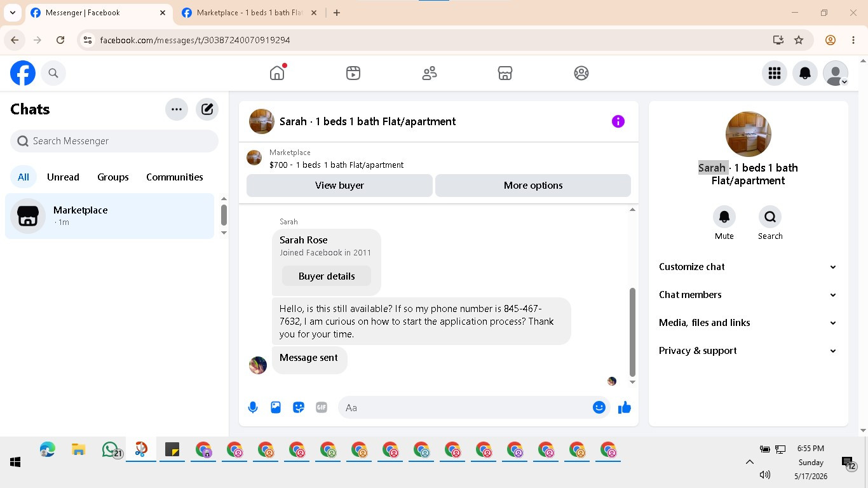Click the conversation scrollbar thumb
Image resolution: width=868 pixels, height=488 pixels.
[632, 332]
